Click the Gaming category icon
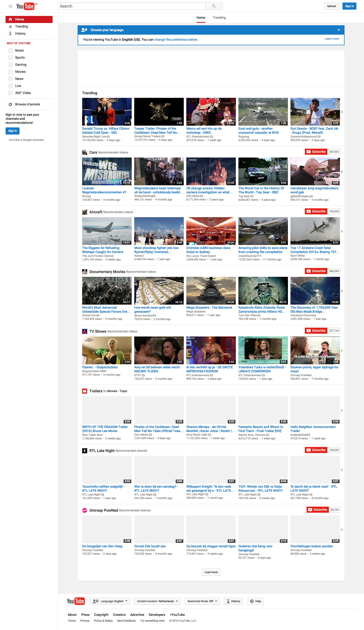The image size is (364, 630). 10,65
